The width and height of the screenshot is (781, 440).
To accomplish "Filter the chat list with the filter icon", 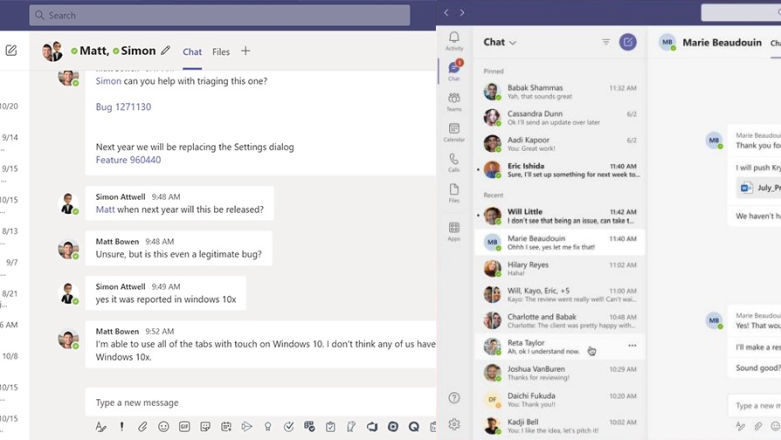I will click(x=606, y=42).
